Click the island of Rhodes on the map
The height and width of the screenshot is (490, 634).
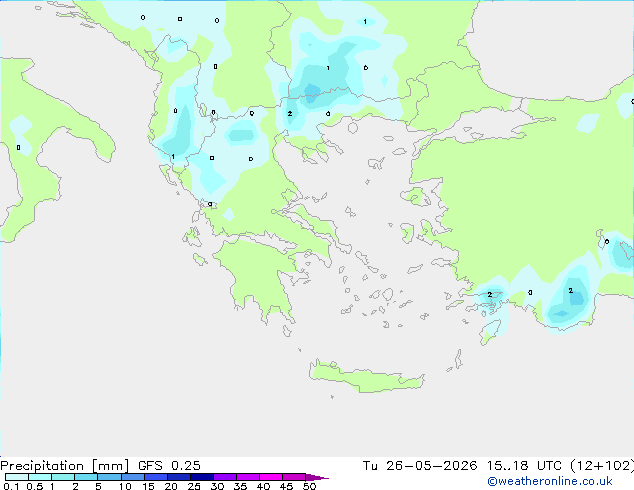tap(490, 332)
